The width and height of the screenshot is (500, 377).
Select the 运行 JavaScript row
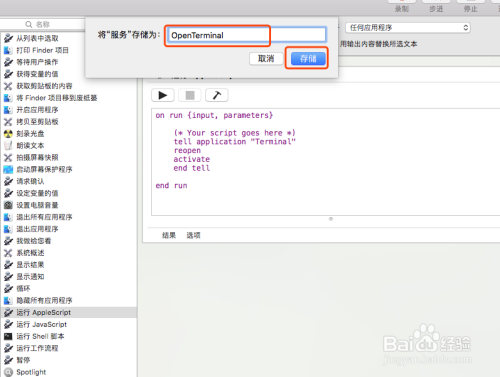coord(68,324)
